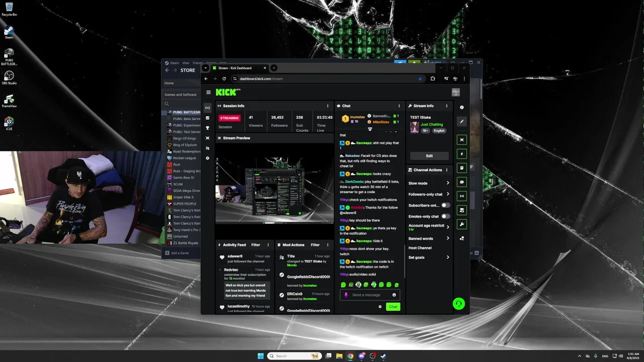This screenshot has width=644, height=362.
Task: Toggle Emotes-only chat switch
Action: click(x=446, y=216)
